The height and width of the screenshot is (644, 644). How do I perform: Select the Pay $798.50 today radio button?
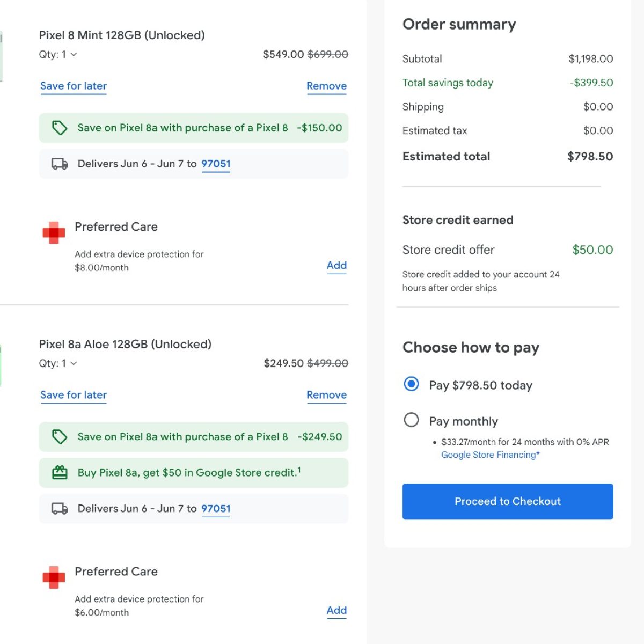[412, 384]
